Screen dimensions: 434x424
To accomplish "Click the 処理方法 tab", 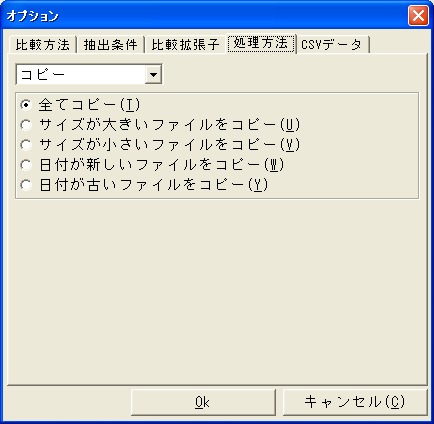I will pos(261,43).
